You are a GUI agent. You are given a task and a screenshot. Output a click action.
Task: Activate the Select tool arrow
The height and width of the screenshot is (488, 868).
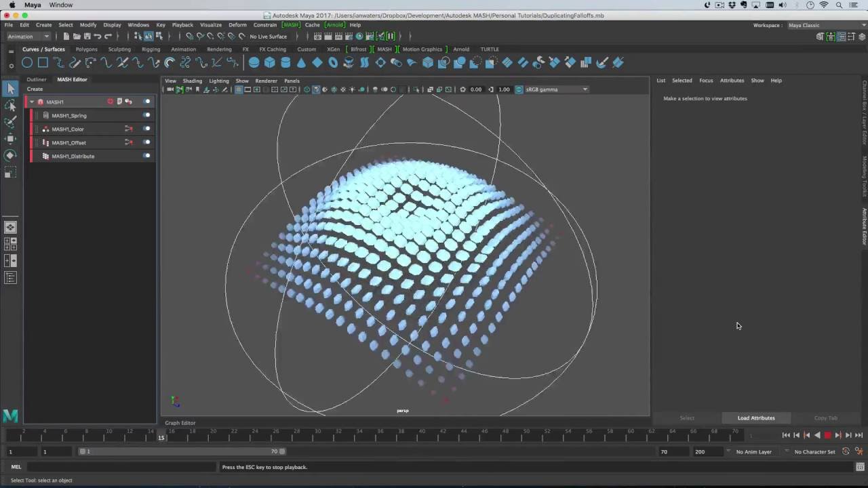click(10, 89)
